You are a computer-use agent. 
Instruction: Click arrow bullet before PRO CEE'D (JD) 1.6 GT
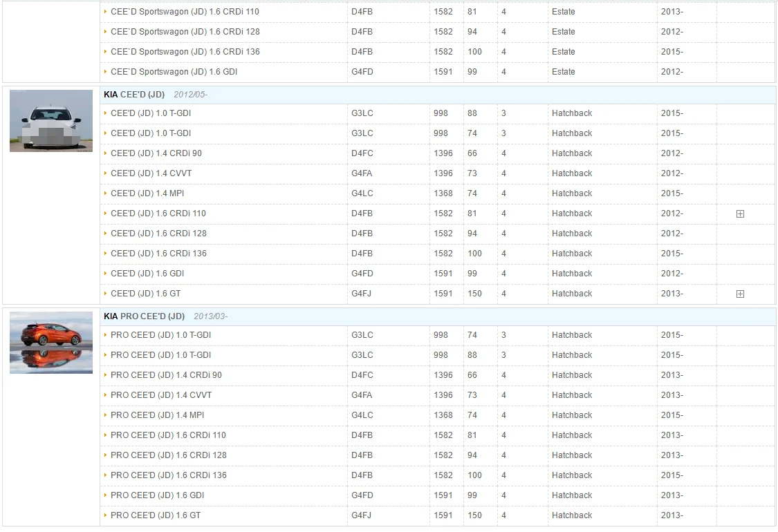[x=105, y=515]
